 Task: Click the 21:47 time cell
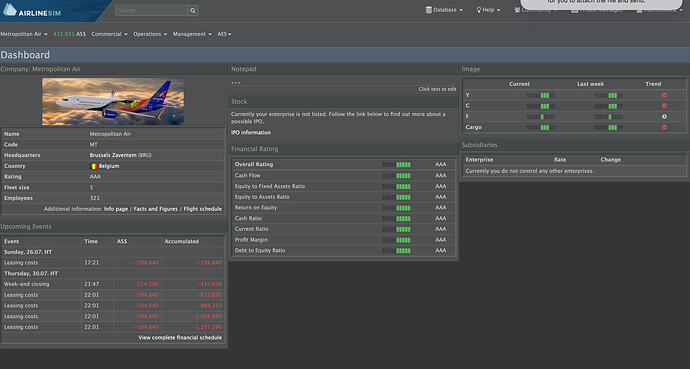92,284
